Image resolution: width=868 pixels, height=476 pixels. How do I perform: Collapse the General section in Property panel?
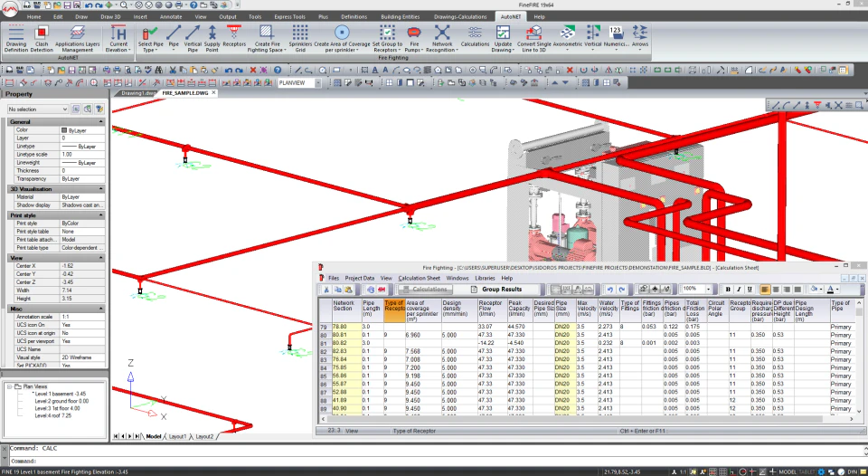pos(100,122)
